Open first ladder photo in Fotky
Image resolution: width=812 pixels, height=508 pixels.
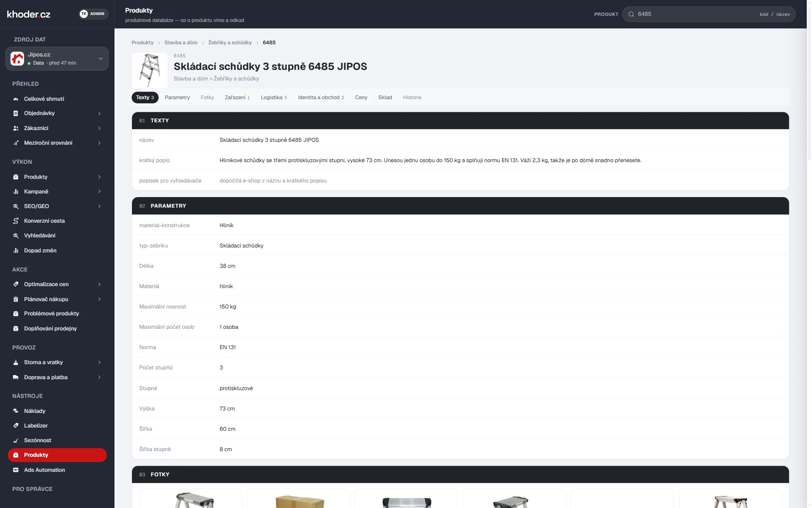pyautogui.click(x=190, y=499)
